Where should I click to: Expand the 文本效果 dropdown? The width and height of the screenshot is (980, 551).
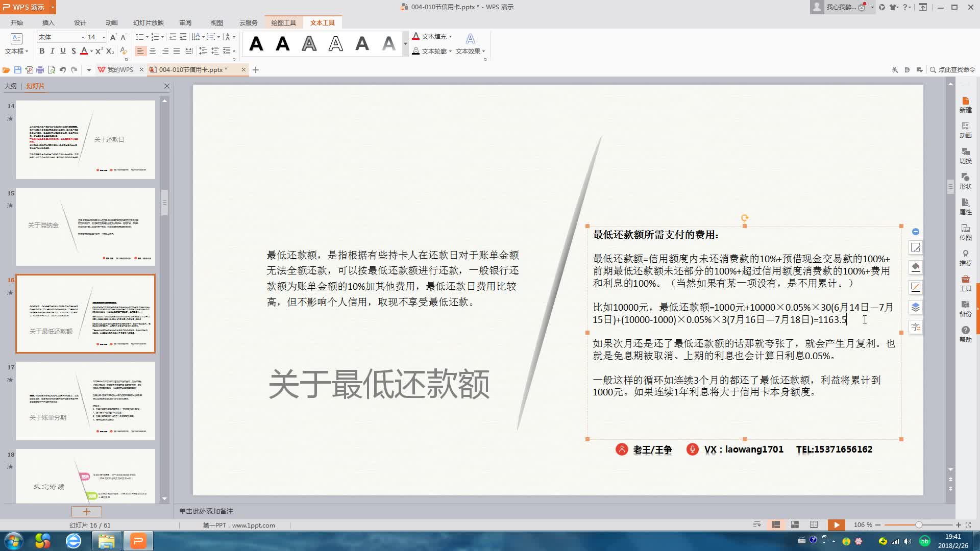[483, 51]
